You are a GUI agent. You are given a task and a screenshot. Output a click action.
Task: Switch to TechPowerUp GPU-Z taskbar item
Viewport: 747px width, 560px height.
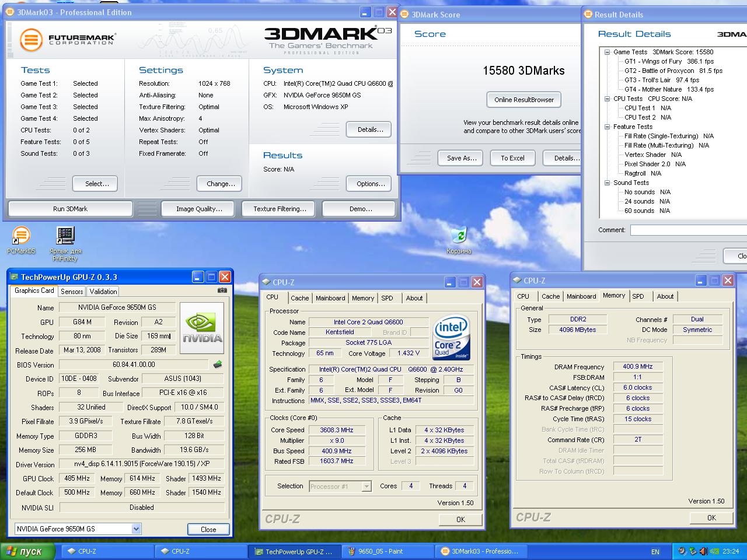point(294,551)
